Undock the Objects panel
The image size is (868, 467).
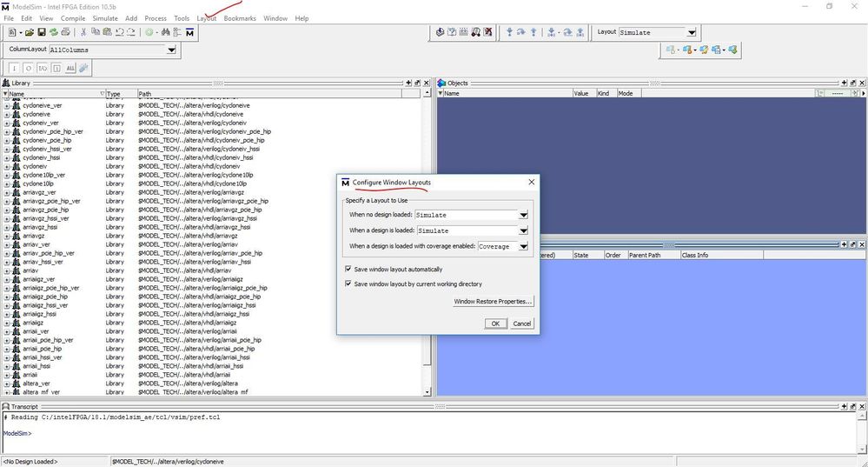(x=853, y=83)
